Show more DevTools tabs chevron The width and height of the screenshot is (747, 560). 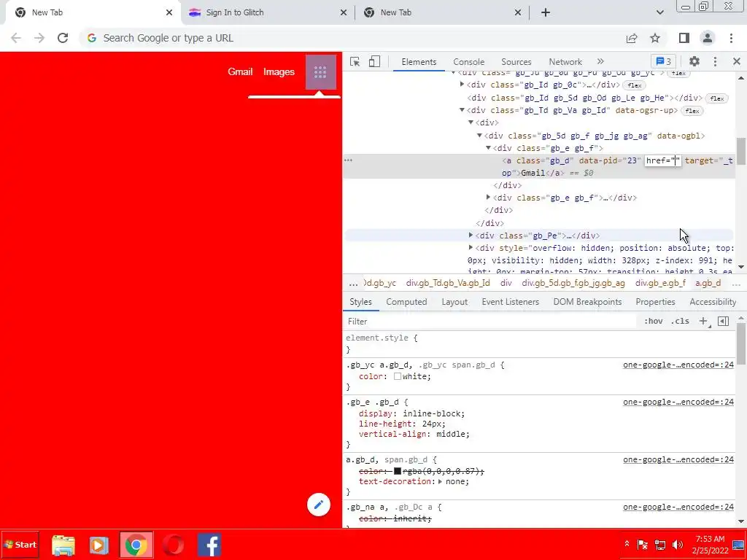tap(600, 61)
